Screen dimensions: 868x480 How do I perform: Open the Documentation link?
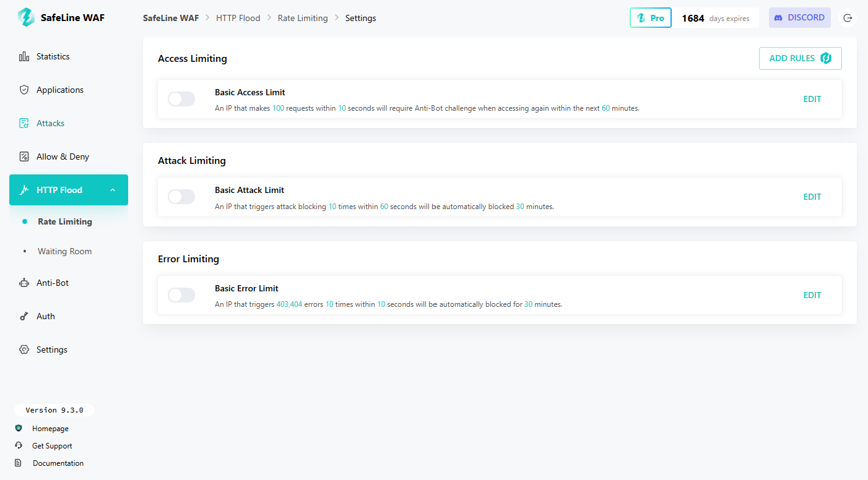58,463
